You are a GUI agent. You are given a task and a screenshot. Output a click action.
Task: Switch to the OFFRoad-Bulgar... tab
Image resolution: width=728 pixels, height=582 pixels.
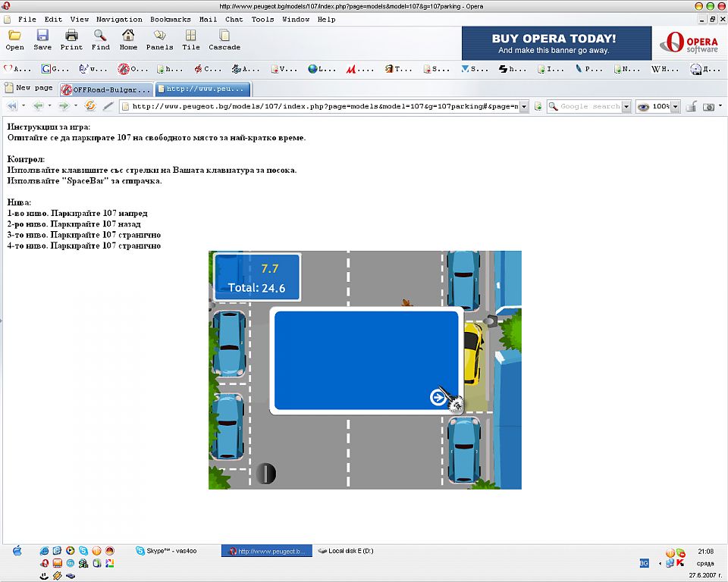click(106, 89)
